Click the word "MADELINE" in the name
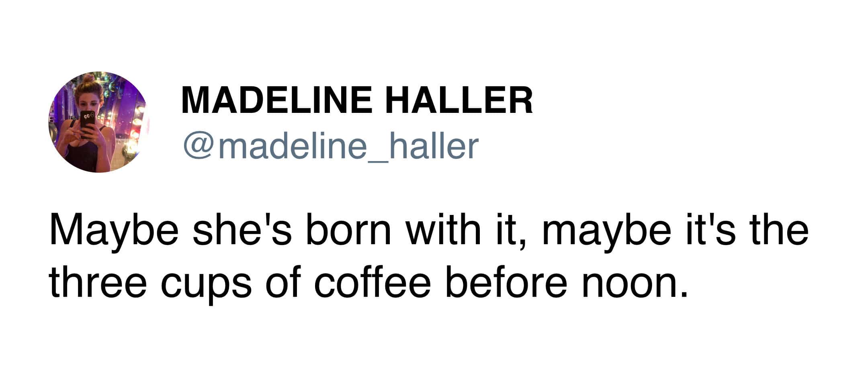 coord(277,100)
